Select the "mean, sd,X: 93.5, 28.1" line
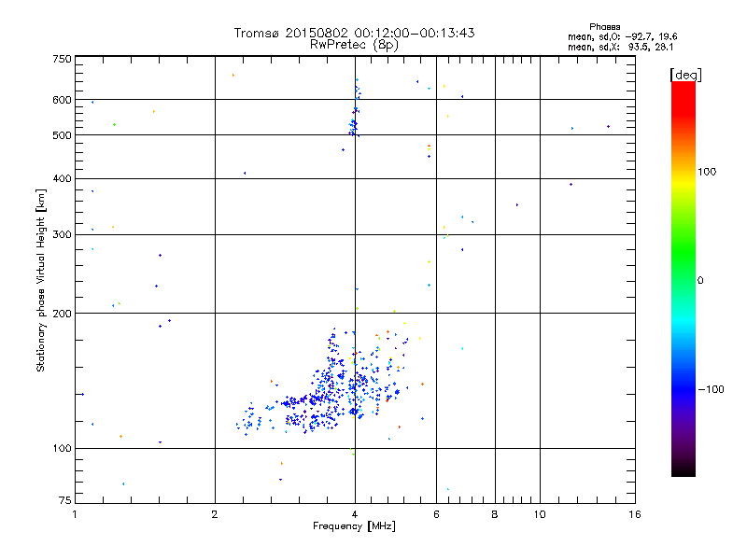 [620, 48]
